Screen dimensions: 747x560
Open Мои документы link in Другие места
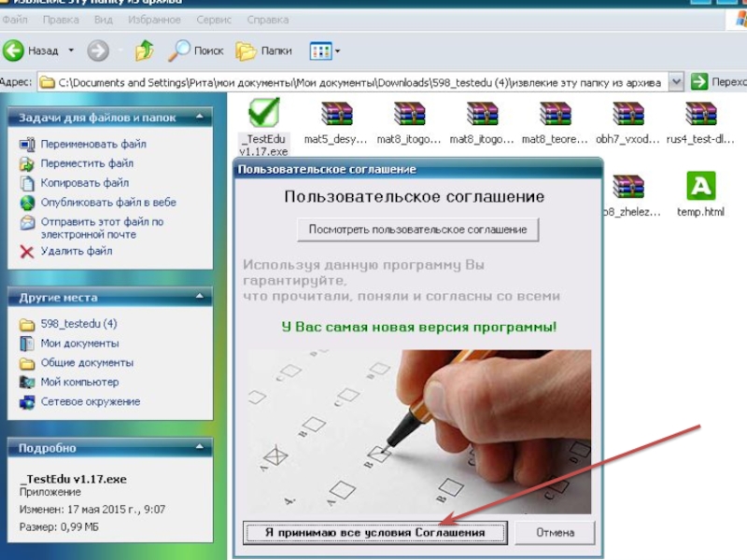[79, 343]
